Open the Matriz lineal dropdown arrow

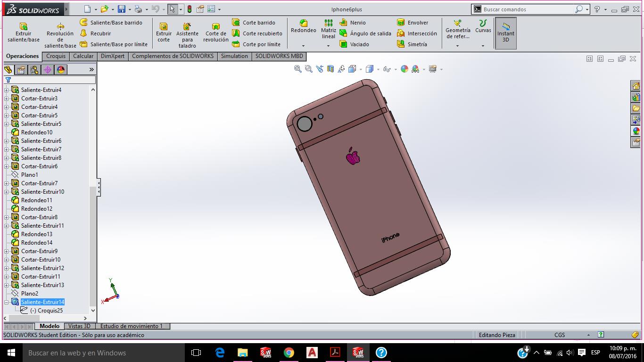click(x=329, y=46)
